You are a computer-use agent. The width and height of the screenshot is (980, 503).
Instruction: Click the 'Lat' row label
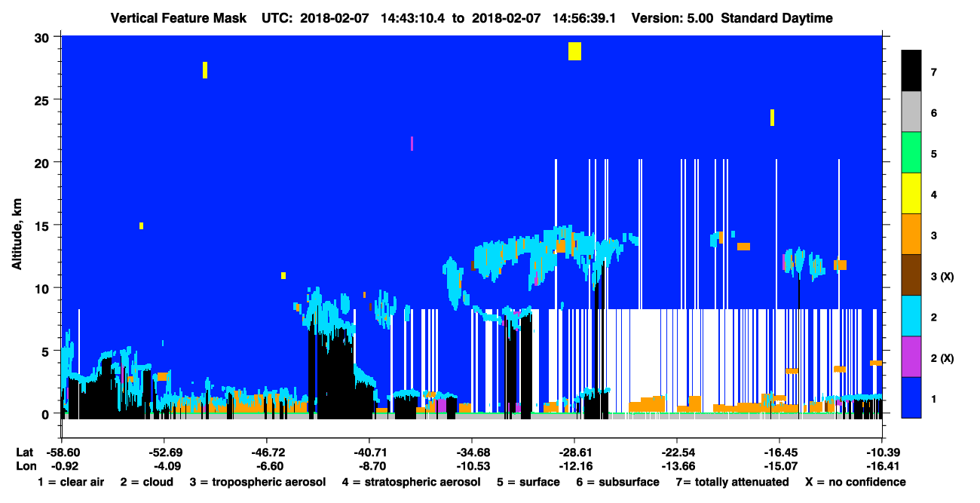[x=25, y=452]
